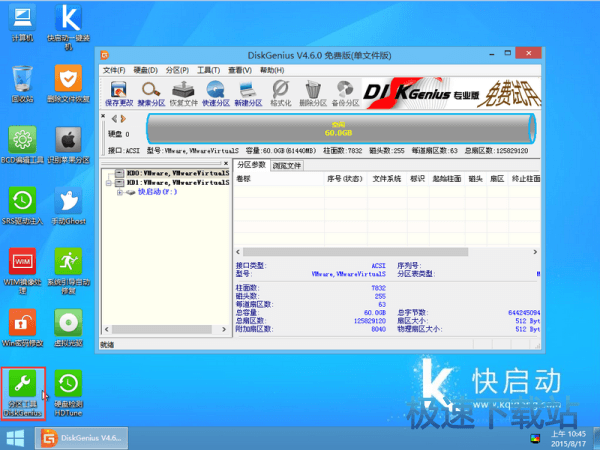Click right arrow of disk tree scrollbar
The height and width of the screenshot is (450, 600).
[x=224, y=329]
